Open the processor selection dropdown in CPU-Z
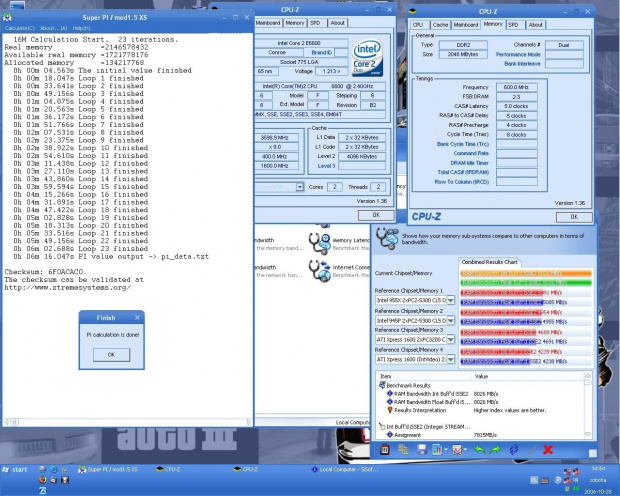 point(300,187)
